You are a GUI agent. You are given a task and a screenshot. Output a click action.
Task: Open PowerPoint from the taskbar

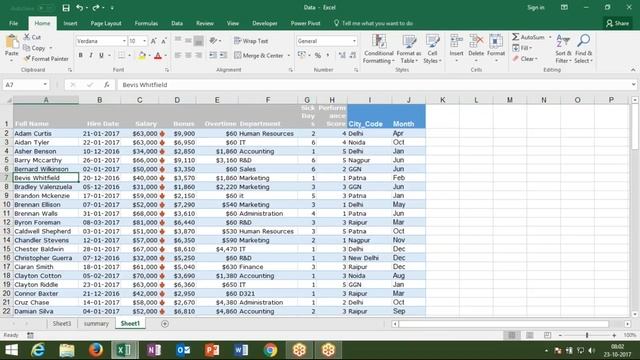tap(212, 350)
